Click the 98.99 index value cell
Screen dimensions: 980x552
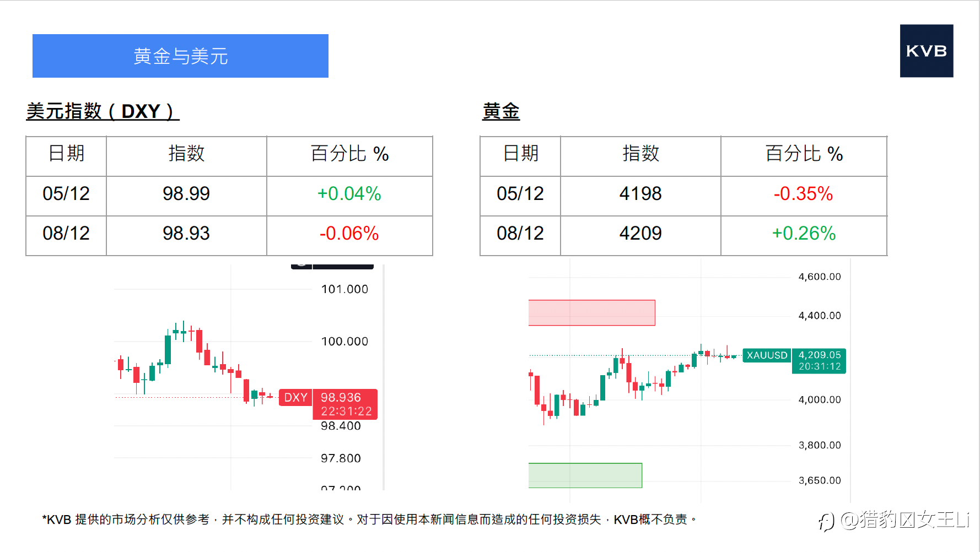(186, 194)
